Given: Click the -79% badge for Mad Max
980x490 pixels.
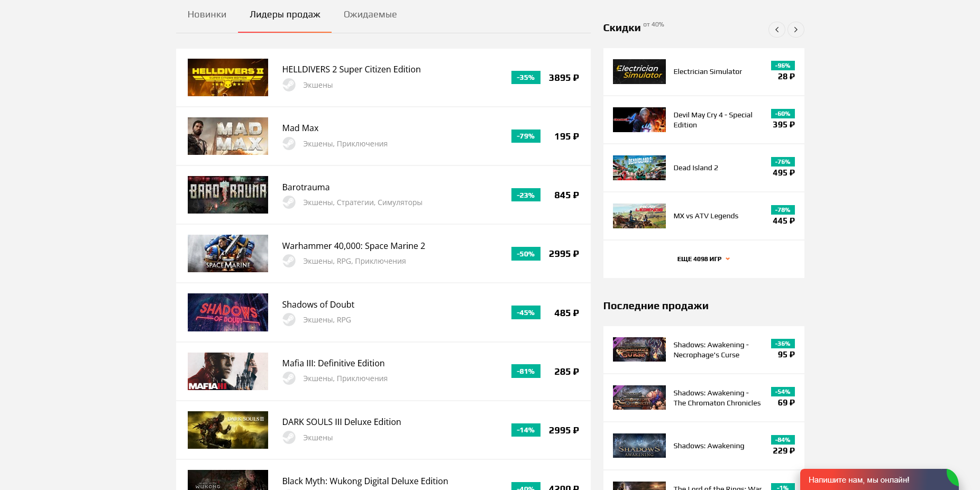Looking at the screenshot, I should pyautogui.click(x=526, y=136).
